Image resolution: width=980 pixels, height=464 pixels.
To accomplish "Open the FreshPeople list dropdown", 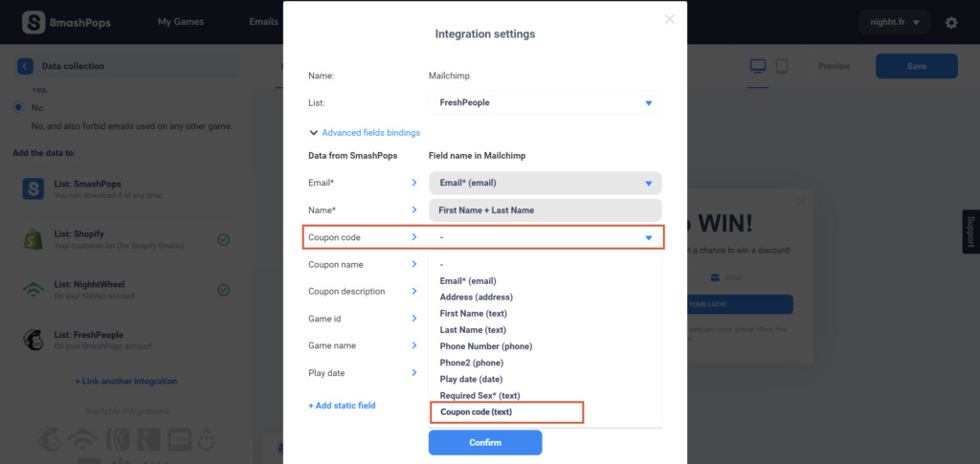I will pos(545,102).
